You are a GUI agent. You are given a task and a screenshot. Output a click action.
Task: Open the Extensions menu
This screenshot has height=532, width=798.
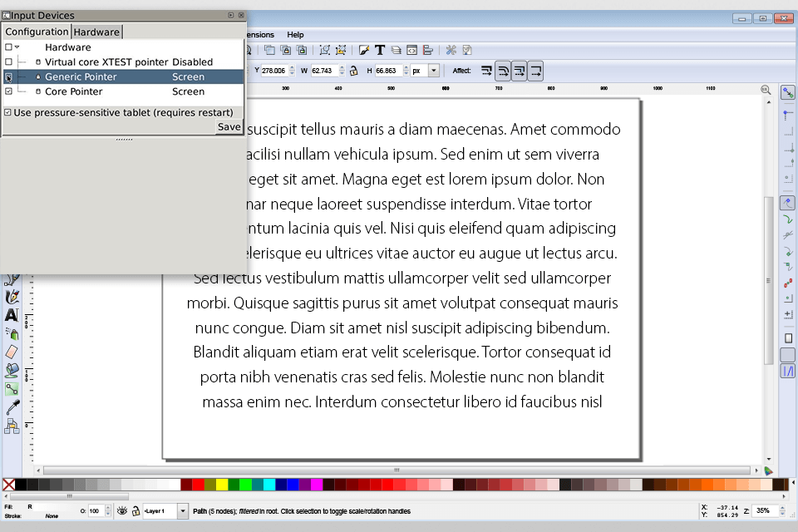pyautogui.click(x=260, y=35)
